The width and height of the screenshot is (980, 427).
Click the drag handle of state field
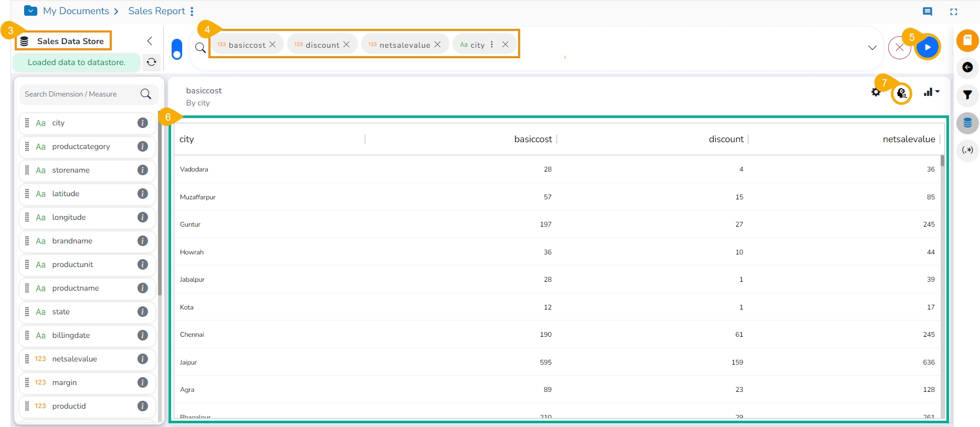[x=27, y=312]
